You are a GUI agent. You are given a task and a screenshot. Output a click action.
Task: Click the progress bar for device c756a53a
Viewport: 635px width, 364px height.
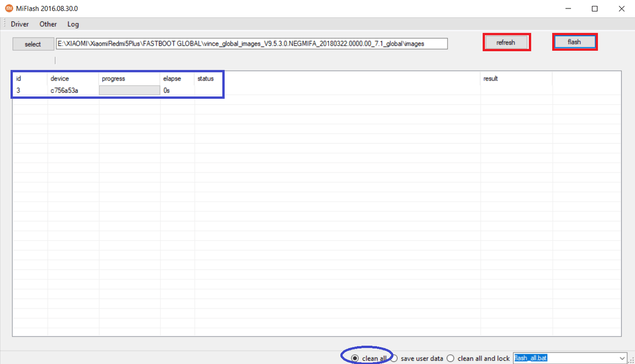[x=129, y=90]
